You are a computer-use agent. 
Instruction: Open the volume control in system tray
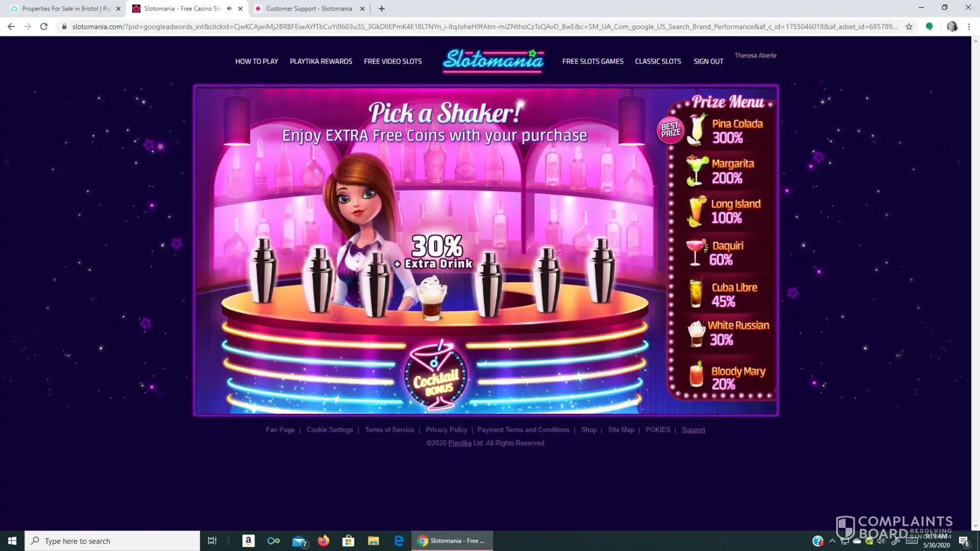coord(881,541)
